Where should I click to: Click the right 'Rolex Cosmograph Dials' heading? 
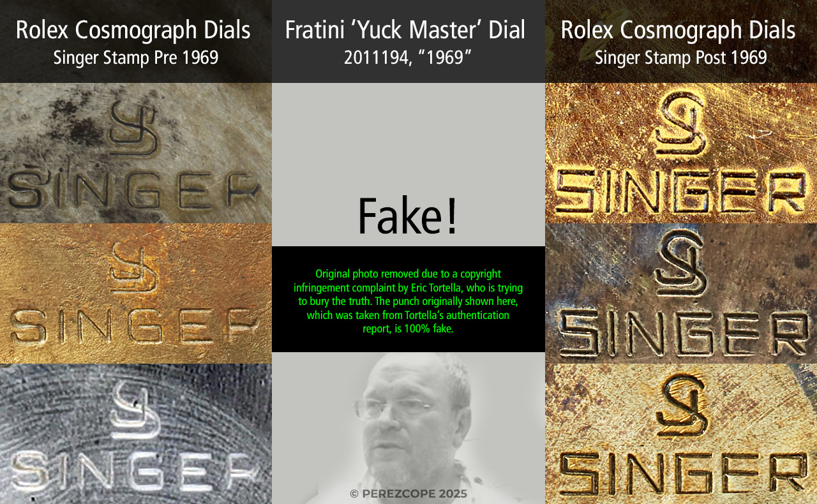tap(678, 30)
